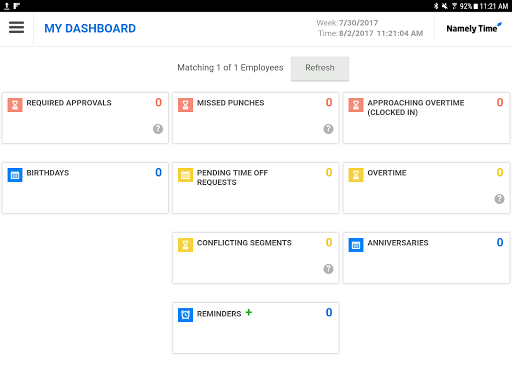Open Pending Time Off Requests title
The width and height of the screenshot is (512, 384).
[232, 177]
